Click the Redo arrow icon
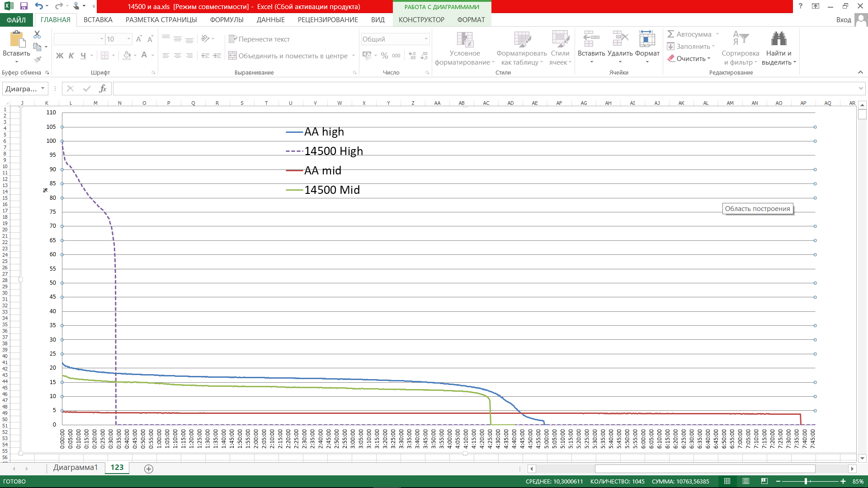Screen dimensions: 868x488 (58, 6)
